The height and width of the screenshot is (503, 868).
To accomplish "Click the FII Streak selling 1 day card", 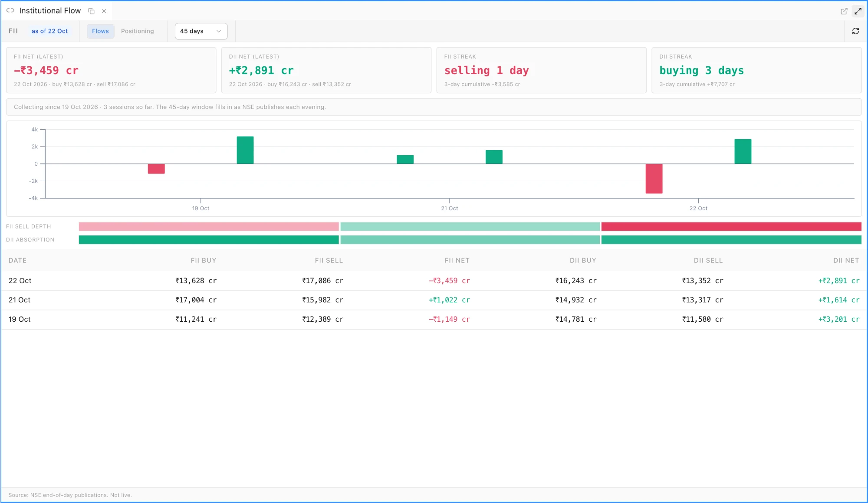I will 541,70.
